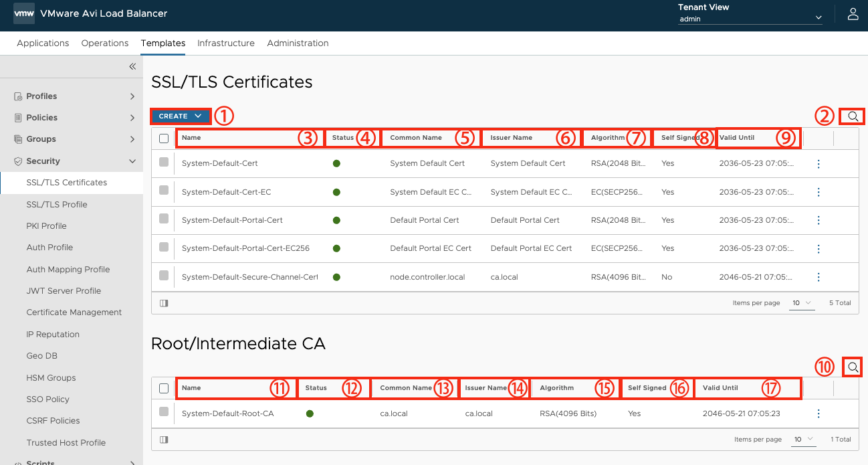Click node.controller.local common name cell

(427, 277)
